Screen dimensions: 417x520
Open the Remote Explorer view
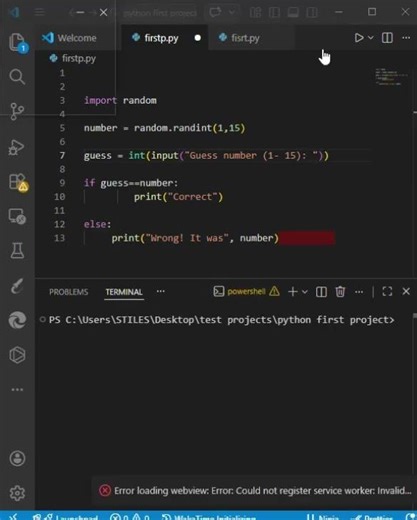point(17,217)
